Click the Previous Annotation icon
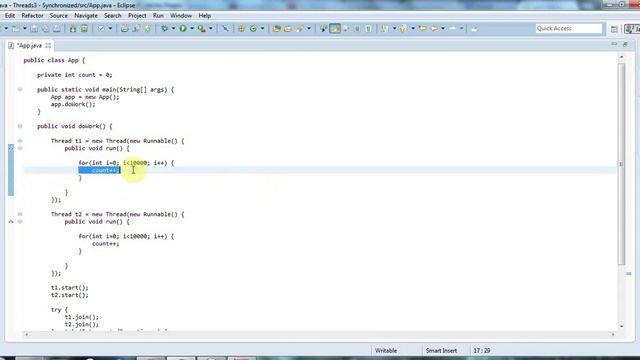Image resolution: width=640 pixels, height=360 pixels. click(403, 29)
